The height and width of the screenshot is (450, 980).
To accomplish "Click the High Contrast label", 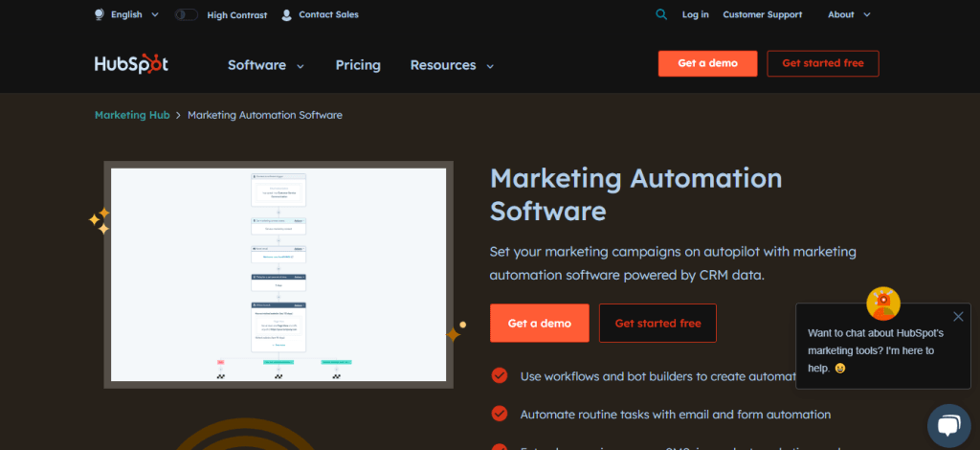I will coord(237,15).
